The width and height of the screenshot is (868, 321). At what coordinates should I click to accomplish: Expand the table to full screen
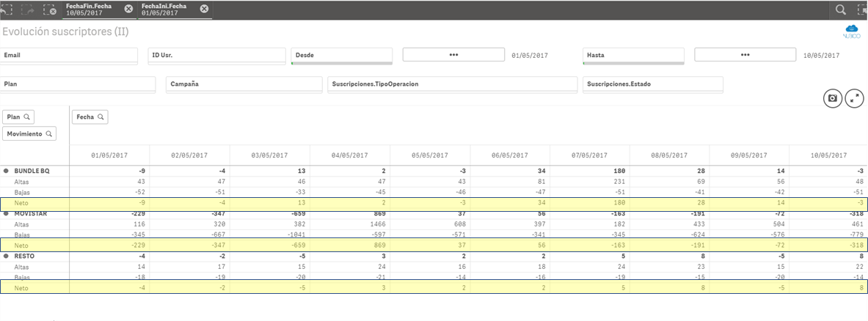click(x=853, y=98)
